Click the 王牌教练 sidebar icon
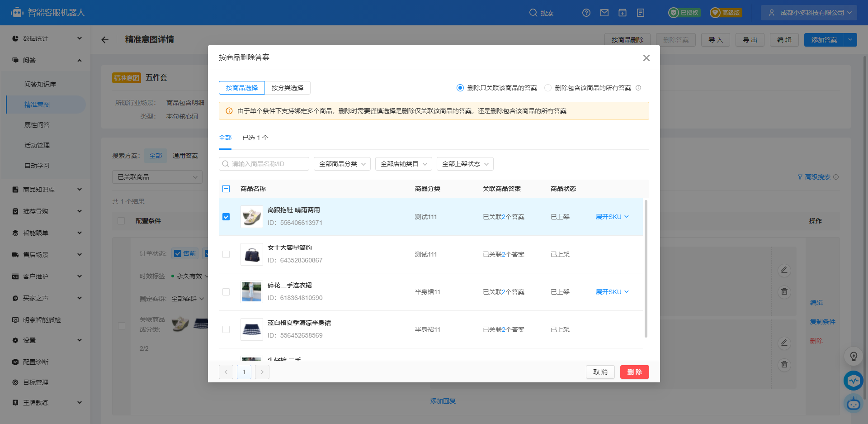The image size is (868, 424). point(15,403)
